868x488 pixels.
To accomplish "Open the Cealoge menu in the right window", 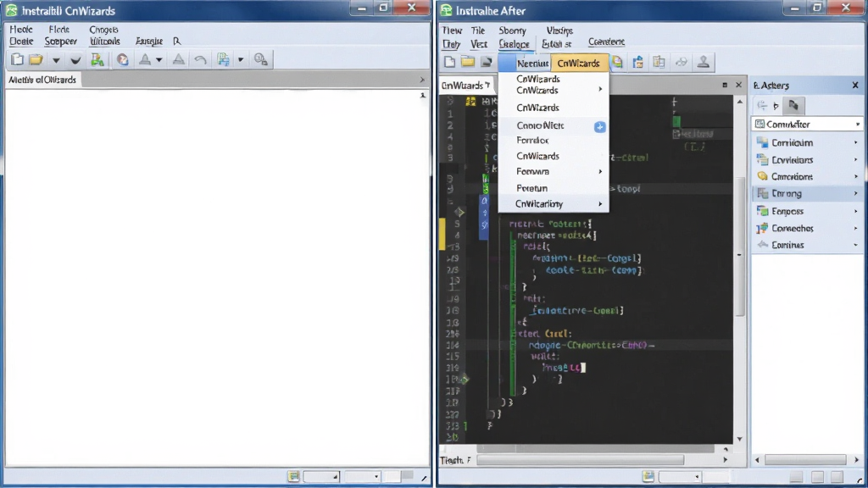I will click(514, 44).
